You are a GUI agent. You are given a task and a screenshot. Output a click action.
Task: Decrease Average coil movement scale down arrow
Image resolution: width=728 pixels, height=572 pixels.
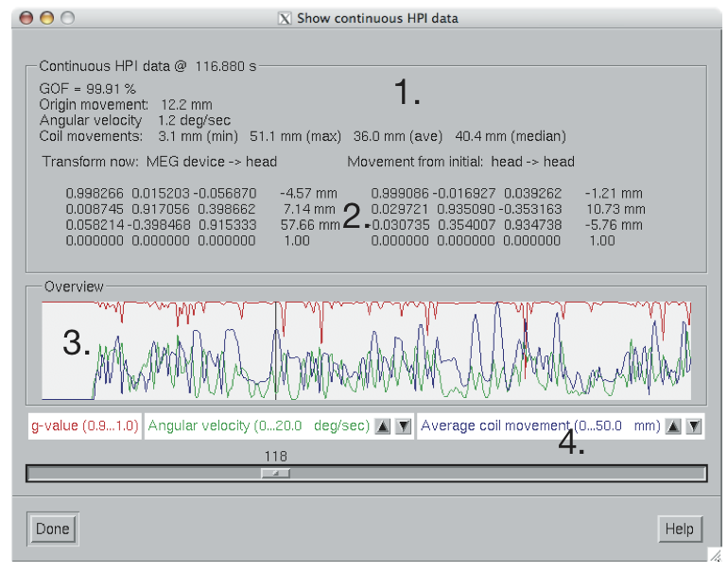coord(694,426)
